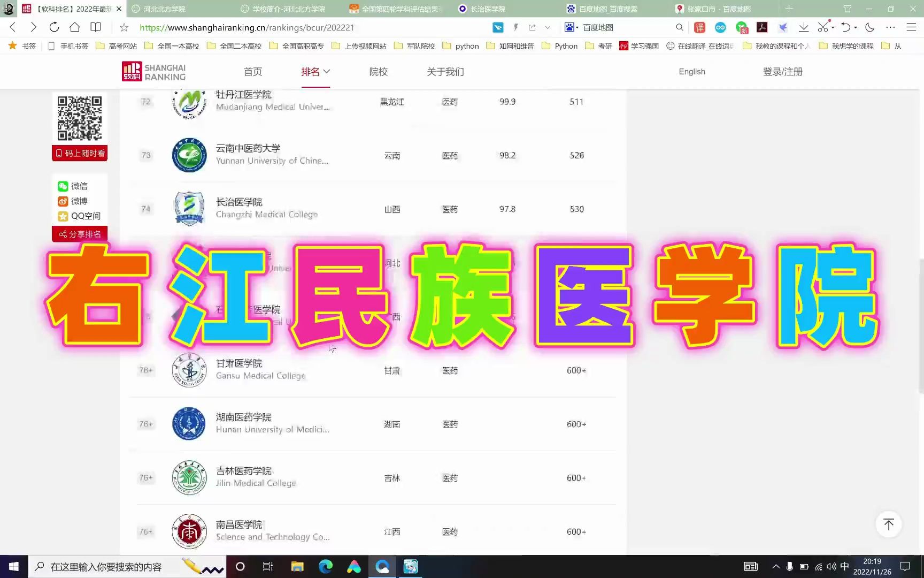Switch to the 张家口市 - 百度地图 tab

click(x=719, y=9)
